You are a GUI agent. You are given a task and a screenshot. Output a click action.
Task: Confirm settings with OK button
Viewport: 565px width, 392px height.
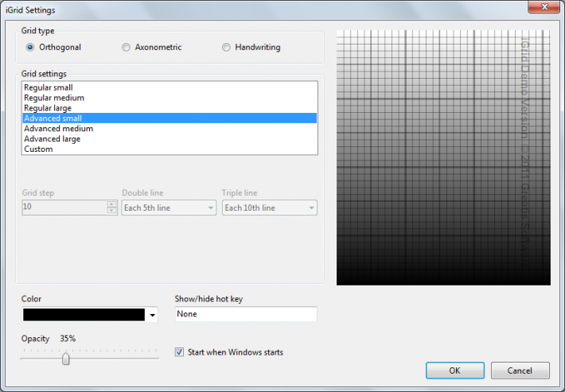pos(454,371)
